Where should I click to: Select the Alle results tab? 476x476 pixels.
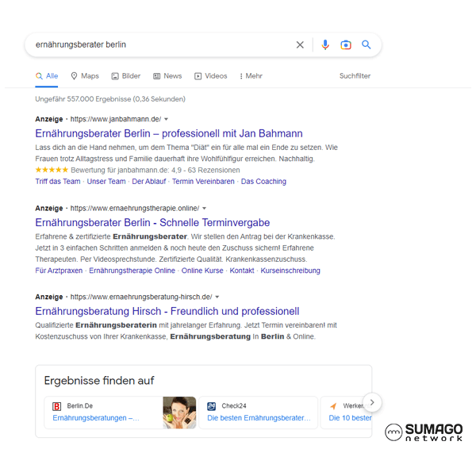click(x=47, y=76)
